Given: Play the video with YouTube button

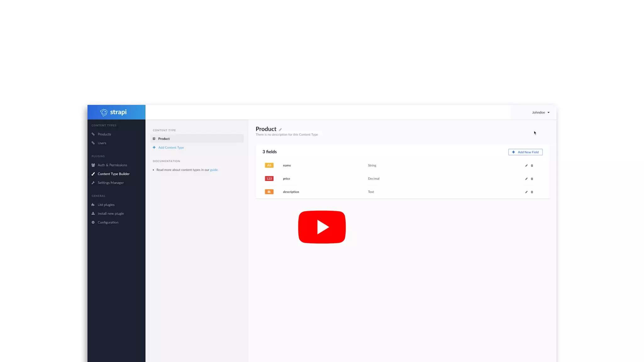Looking at the screenshot, I should point(322,227).
